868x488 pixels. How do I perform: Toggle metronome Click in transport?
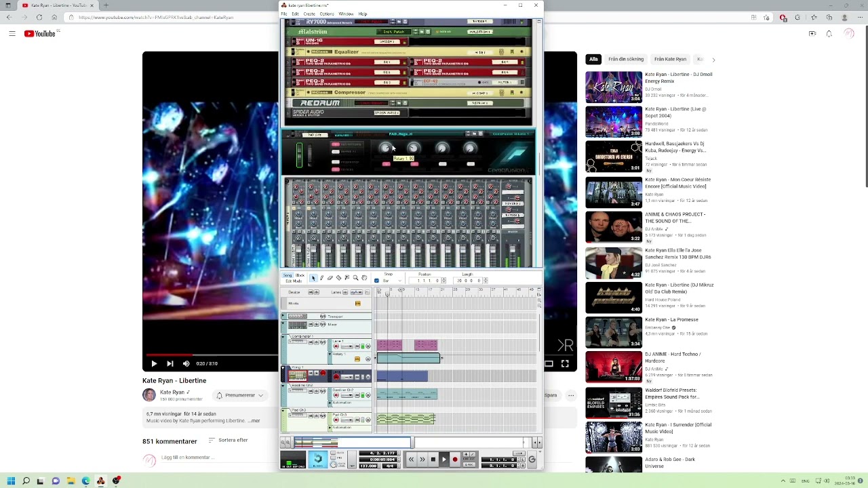coord(334,453)
